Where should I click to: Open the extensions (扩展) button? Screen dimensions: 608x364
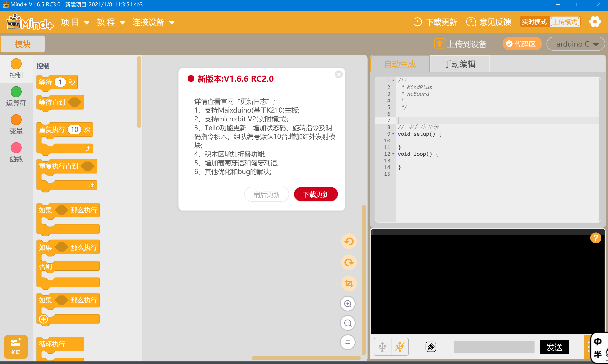pyautogui.click(x=16, y=347)
